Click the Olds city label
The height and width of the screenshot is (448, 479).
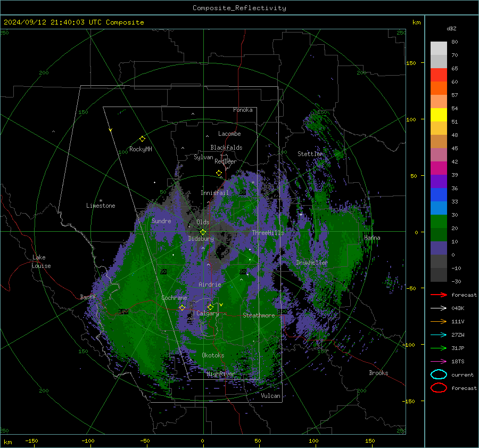click(203, 222)
